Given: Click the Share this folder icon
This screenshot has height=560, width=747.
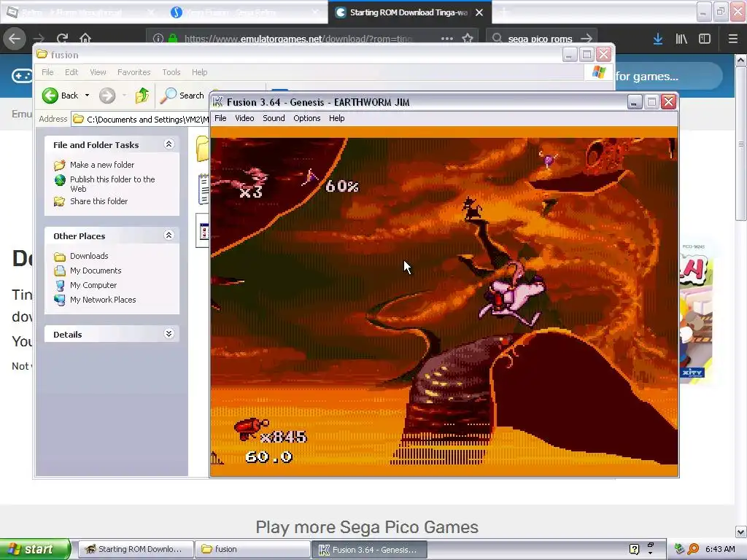Looking at the screenshot, I should tap(60, 201).
